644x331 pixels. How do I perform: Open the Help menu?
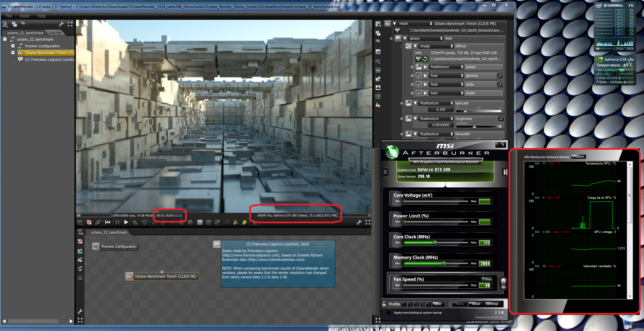pyautogui.click(x=42, y=16)
